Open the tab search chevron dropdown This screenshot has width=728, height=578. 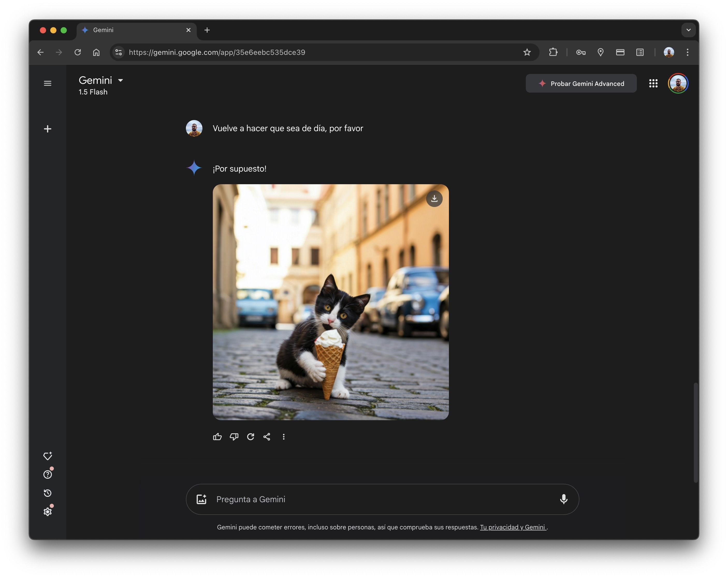click(x=688, y=30)
